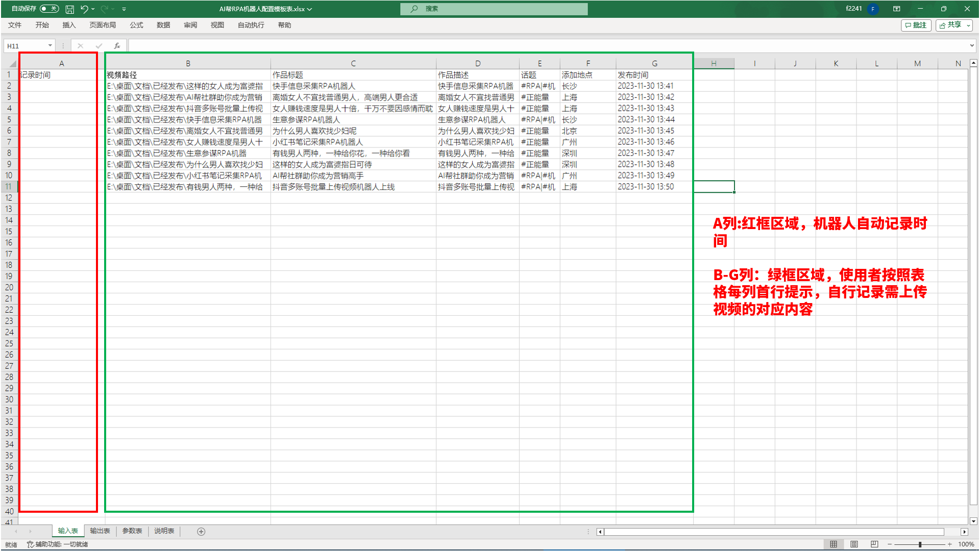Open the 页面布局 ribbon tab
Screen dimensions: 980x551
click(x=103, y=25)
